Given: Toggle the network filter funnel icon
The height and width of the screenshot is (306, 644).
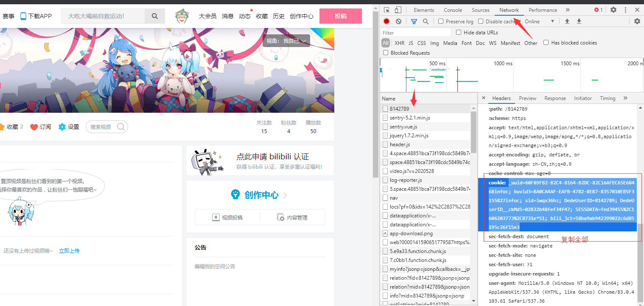Looking at the screenshot, I should [x=414, y=21].
